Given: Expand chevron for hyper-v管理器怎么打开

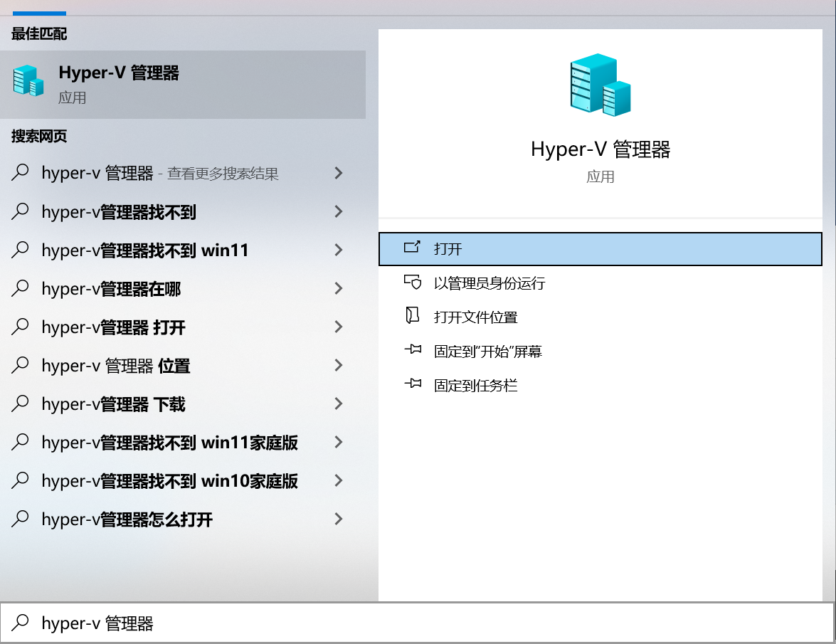Looking at the screenshot, I should coord(338,519).
